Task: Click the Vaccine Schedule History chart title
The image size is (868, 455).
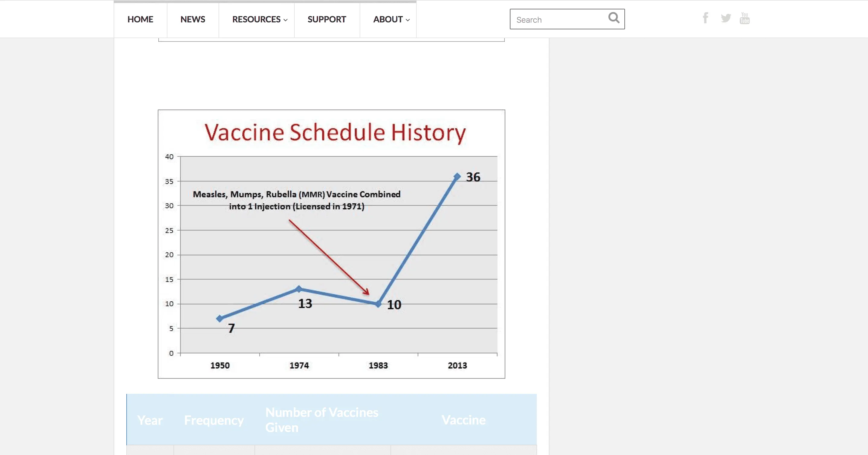Action: point(335,132)
